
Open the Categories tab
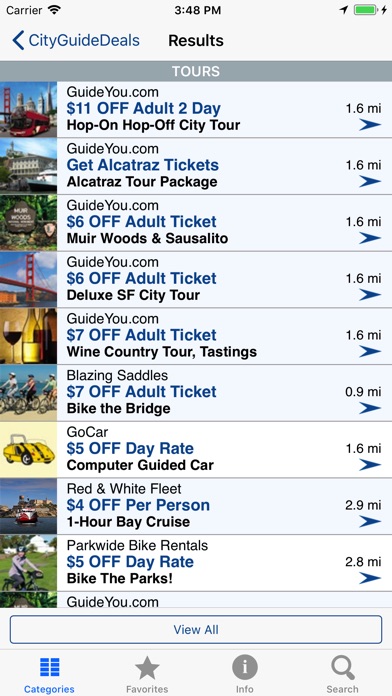tap(49, 674)
